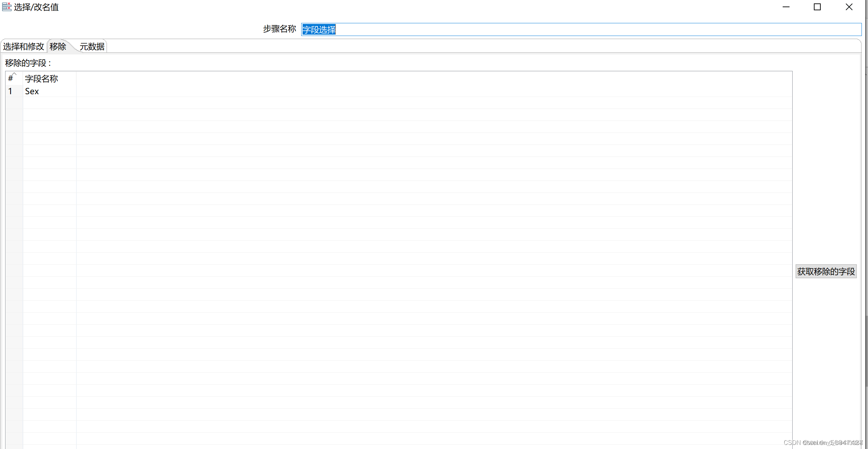Select the 移除 tab
The image size is (868, 449).
pyautogui.click(x=58, y=46)
